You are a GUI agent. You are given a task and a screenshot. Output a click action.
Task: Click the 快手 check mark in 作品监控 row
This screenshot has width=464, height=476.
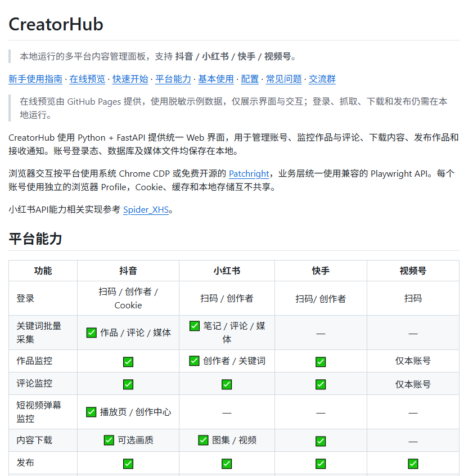point(321,362)
